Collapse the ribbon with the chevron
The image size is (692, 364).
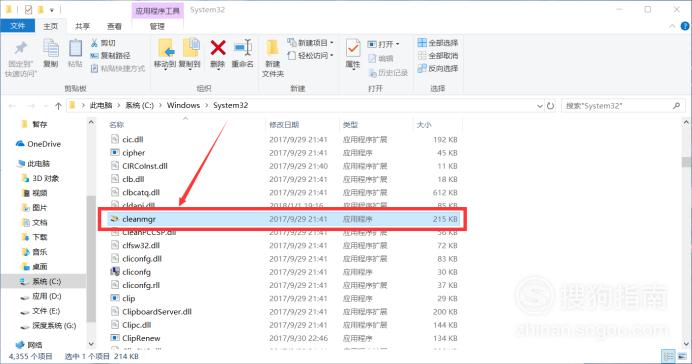point(672,26)
